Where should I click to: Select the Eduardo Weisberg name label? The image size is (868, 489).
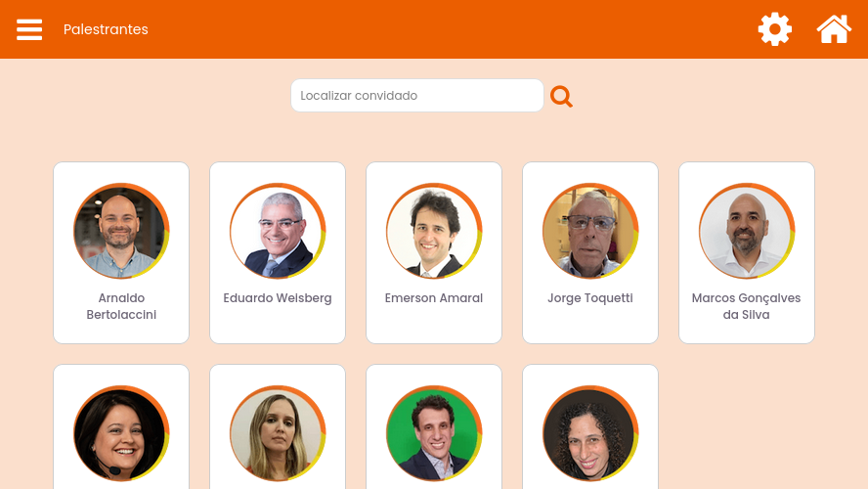click(x=278, y=298)
